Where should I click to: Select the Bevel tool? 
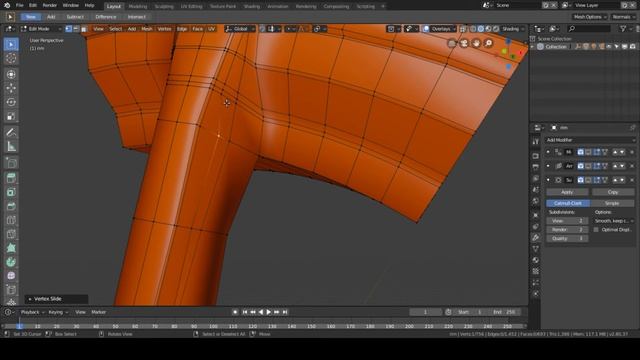coord(11,206)
